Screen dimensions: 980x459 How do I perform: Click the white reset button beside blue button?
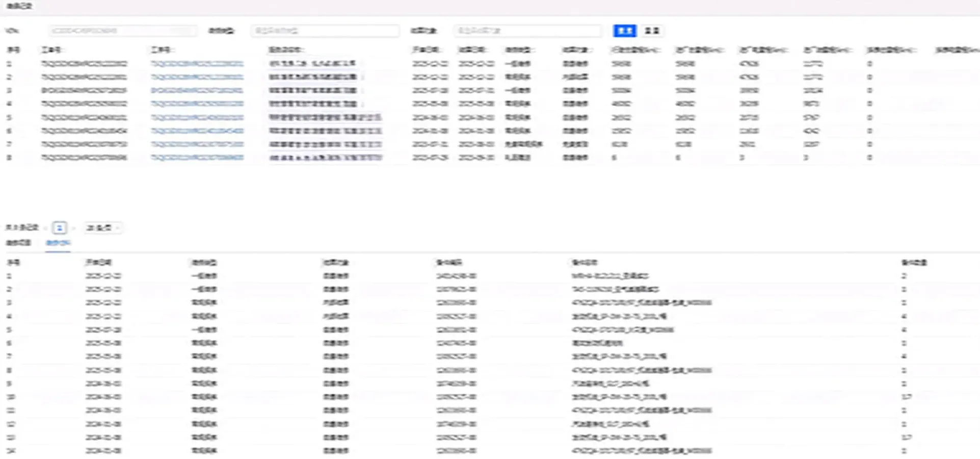(x=651, y=31)
